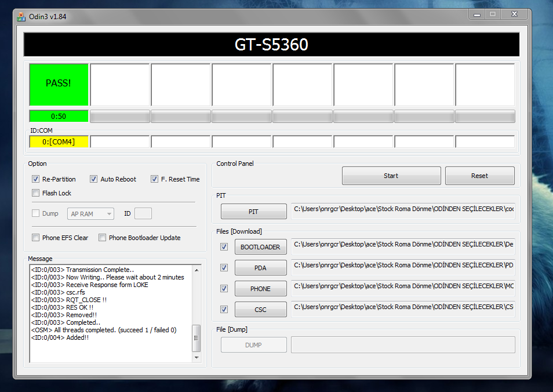Click 'Transmission Complete..' log line
Screen dimensions: 553x392
pos(82,270)
